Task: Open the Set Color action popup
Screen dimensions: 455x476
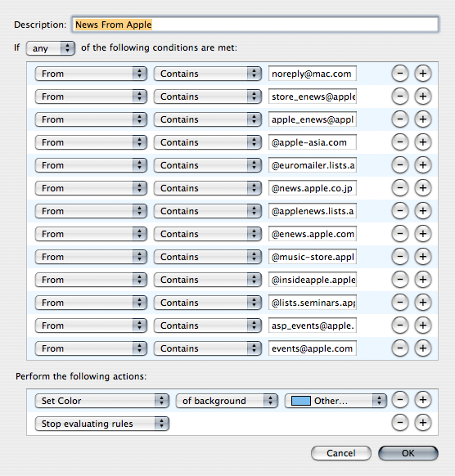Action: tap(101, 401)
